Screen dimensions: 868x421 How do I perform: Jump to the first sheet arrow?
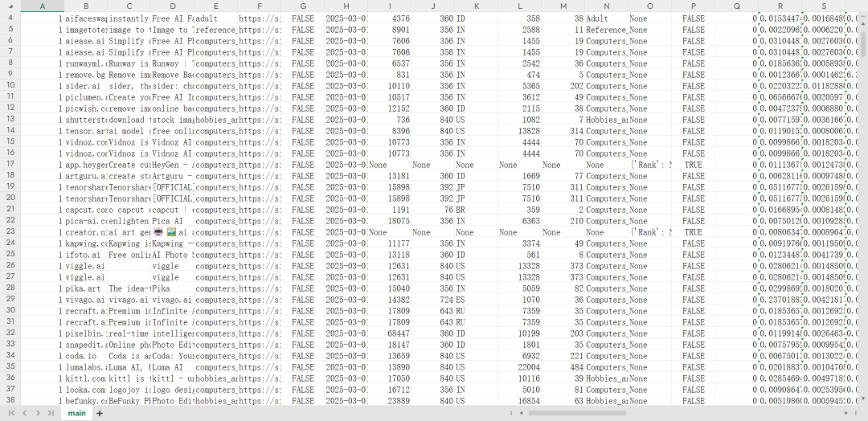(x=11, y=413)
